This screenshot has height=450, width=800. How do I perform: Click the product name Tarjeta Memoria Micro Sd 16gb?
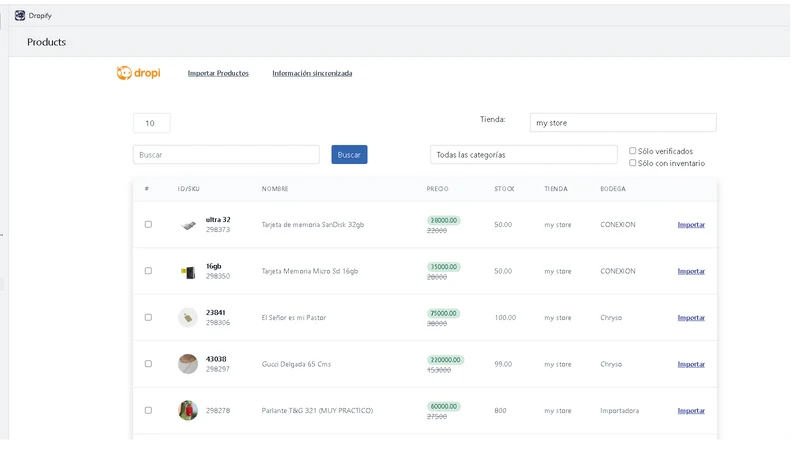tap(310, 271)
